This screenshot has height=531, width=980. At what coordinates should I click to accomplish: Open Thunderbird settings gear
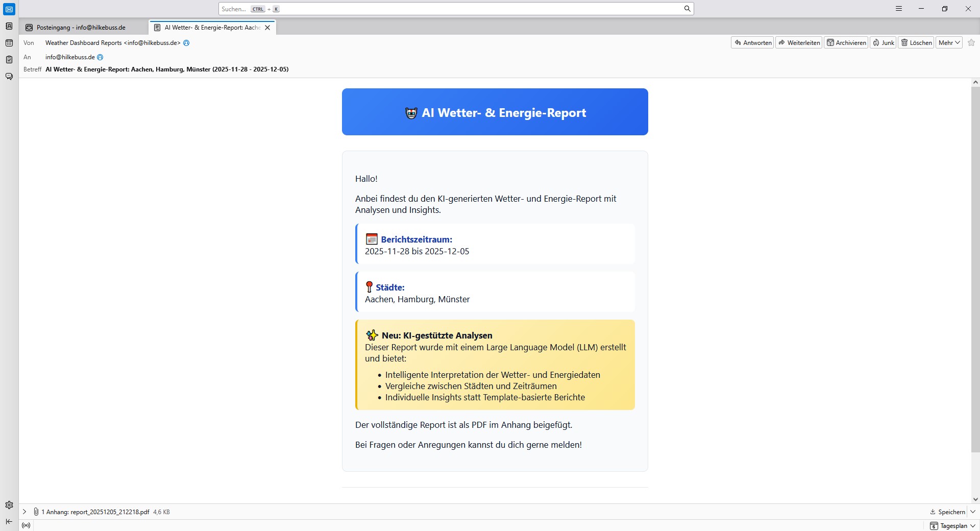click(9, 505)
